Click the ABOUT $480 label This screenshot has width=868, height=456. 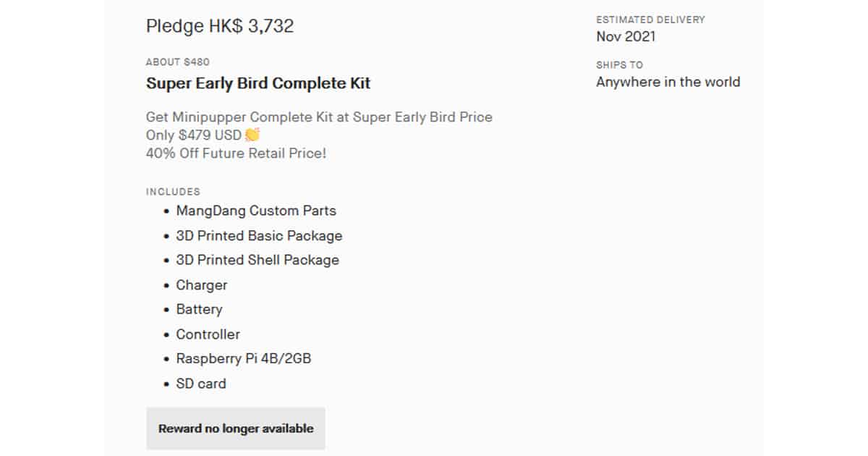click(x=178, y=62)
